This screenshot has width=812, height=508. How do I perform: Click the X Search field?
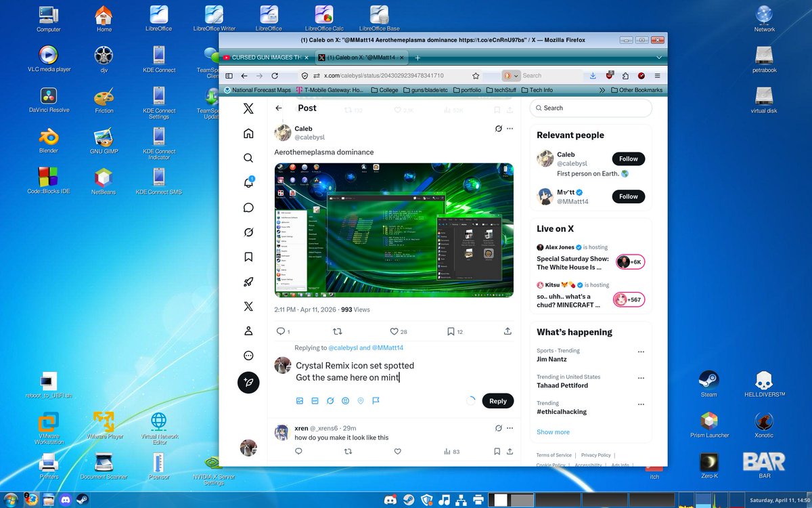pos(591,108)
